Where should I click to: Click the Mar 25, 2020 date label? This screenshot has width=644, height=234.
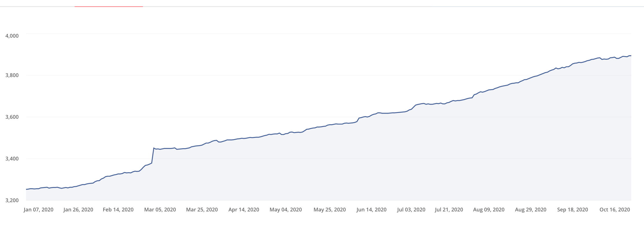point(202,210)
